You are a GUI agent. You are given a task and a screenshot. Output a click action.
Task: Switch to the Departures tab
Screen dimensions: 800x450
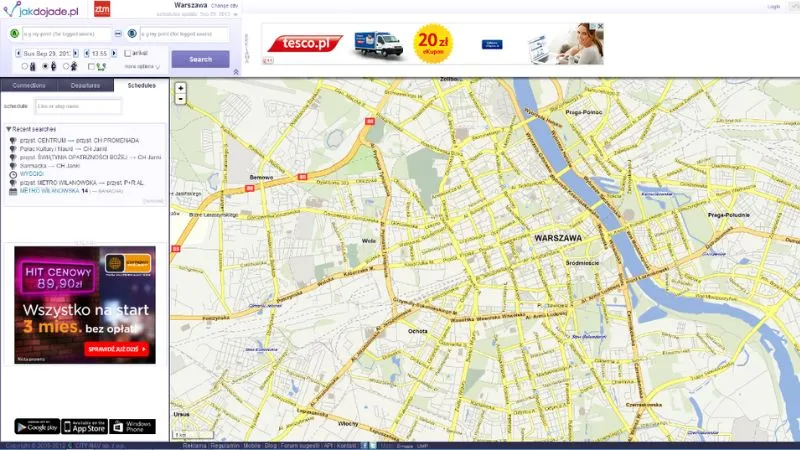(x=85, y=86)
